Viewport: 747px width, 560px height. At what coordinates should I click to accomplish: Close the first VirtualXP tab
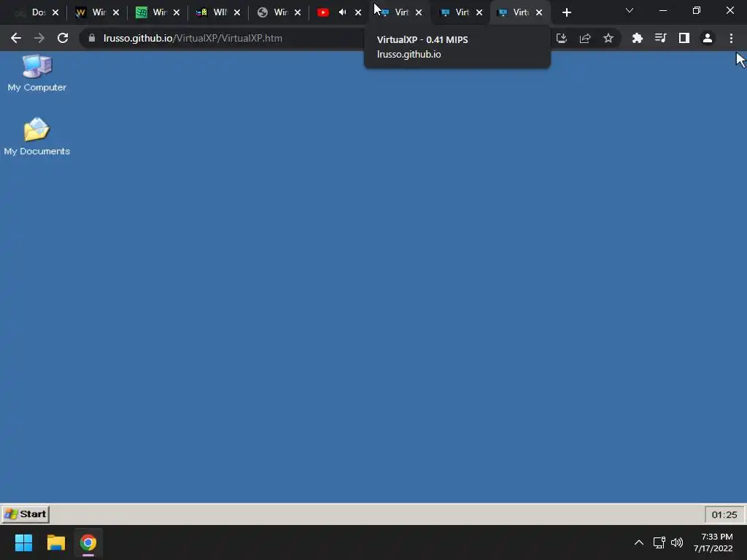coord(419,12)
